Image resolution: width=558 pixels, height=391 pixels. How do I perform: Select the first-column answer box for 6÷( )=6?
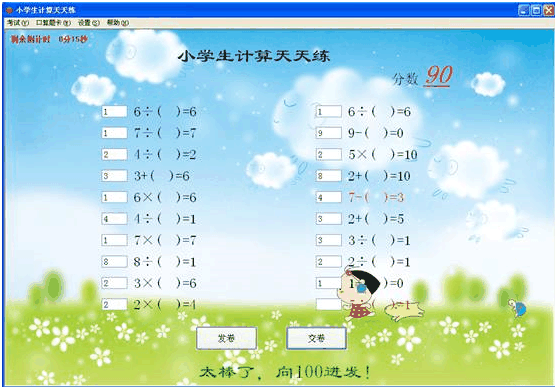point(114,112)
